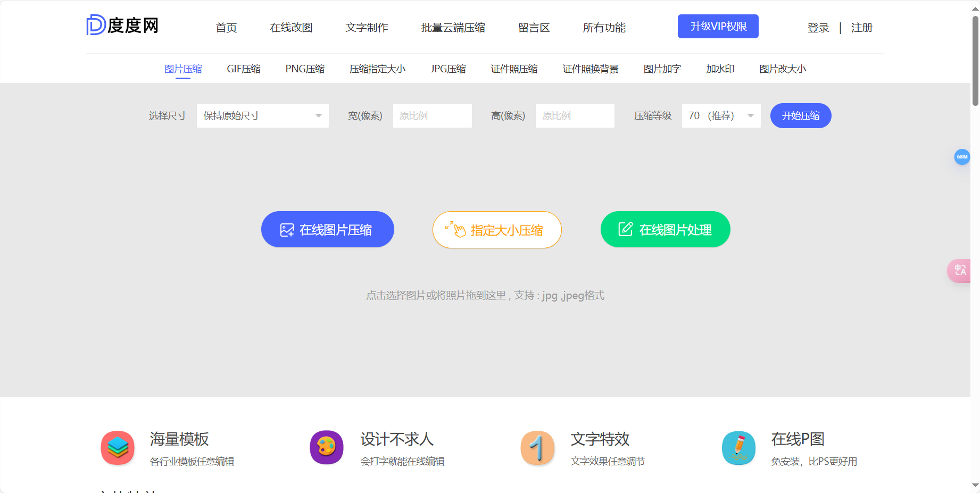Click inside the 宽(像素) input field
This screenshot has height=493, width=980.
432,115
